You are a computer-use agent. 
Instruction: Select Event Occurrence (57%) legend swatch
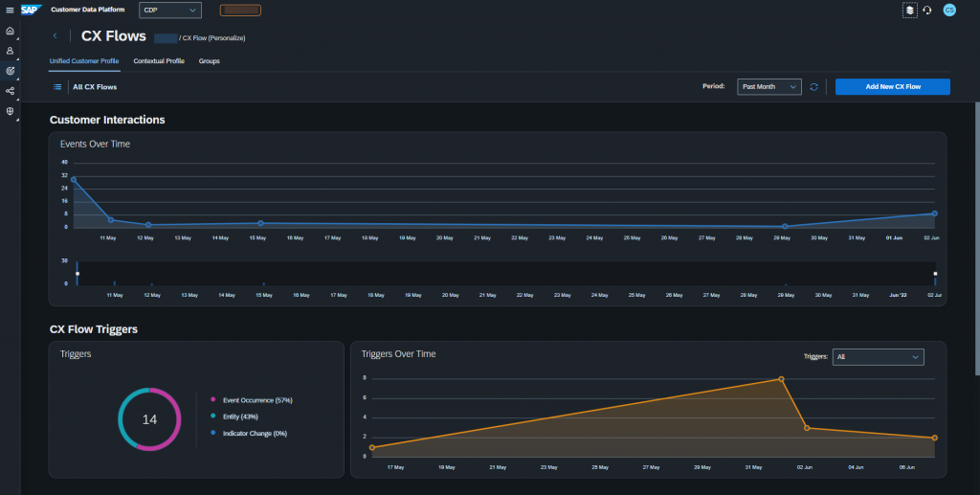(x=213, y=399)
